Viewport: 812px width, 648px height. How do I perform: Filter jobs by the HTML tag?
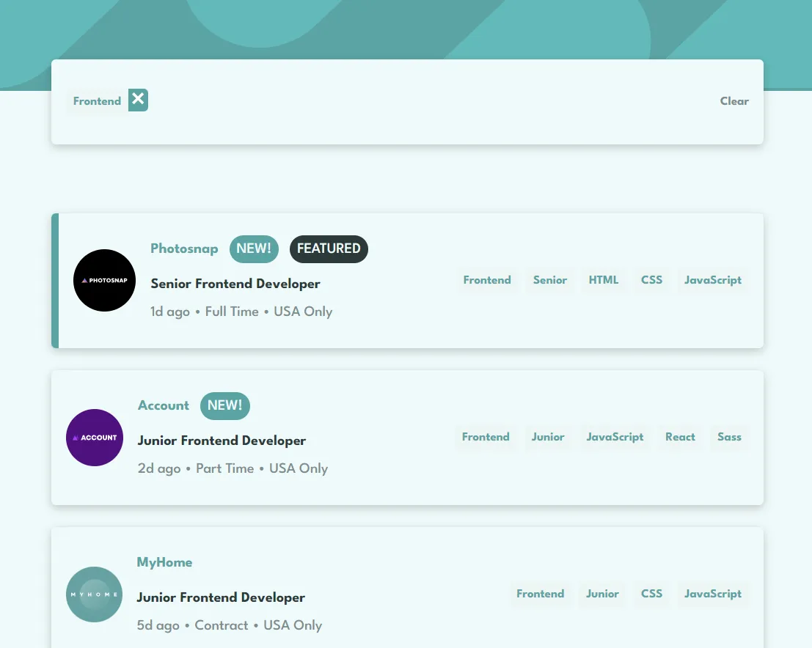click(603, 280)
